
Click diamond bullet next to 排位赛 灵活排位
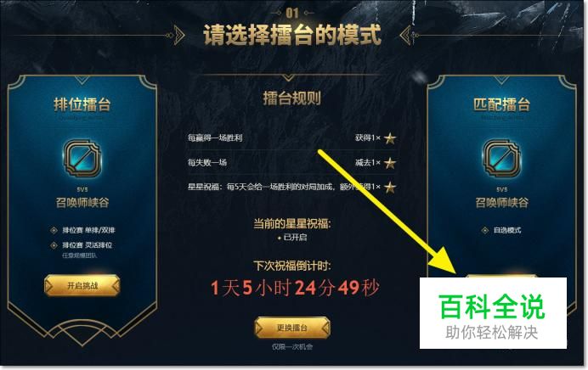(54, 245)
